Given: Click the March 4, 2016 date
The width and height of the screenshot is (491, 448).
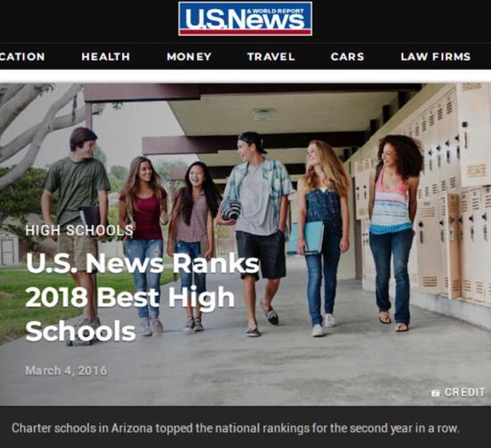Looking at the screenshot, I should point(66,370).
